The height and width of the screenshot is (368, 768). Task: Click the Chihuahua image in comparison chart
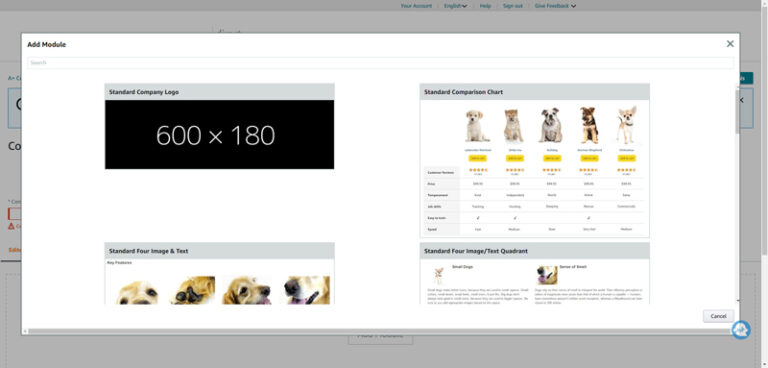tap(626, 125)
